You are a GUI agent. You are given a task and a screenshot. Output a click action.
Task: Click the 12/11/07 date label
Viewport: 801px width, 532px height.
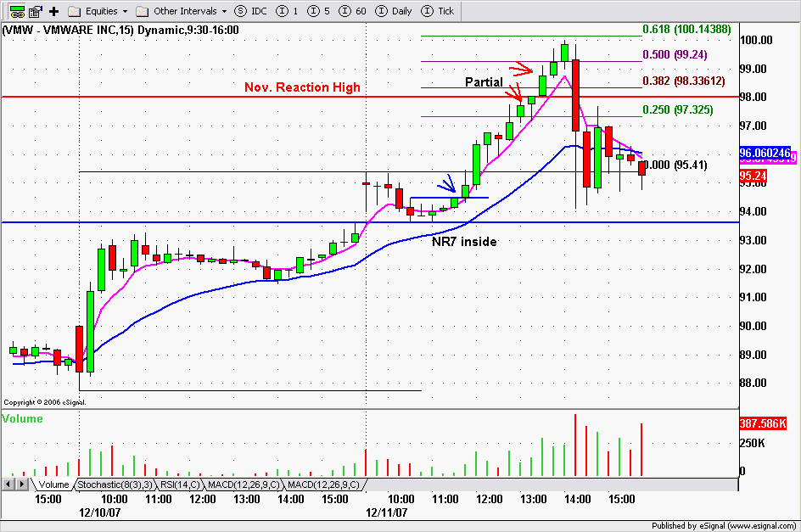pyautogui.click(x=387, y=512)
